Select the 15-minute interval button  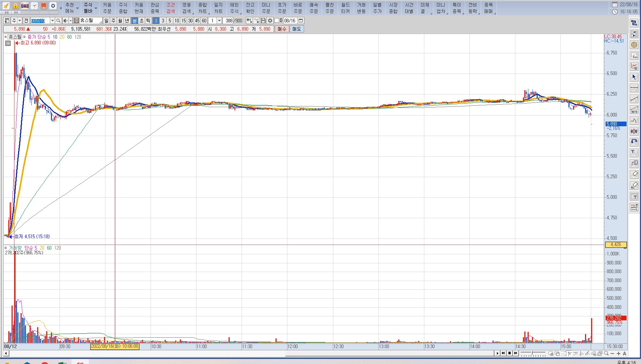point(183,21)
